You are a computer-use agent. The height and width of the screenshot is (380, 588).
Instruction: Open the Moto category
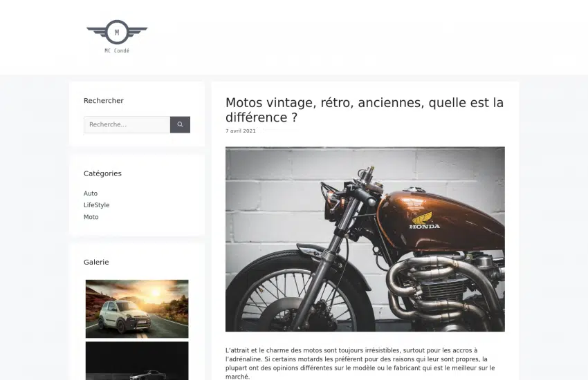tap(91, 217)
